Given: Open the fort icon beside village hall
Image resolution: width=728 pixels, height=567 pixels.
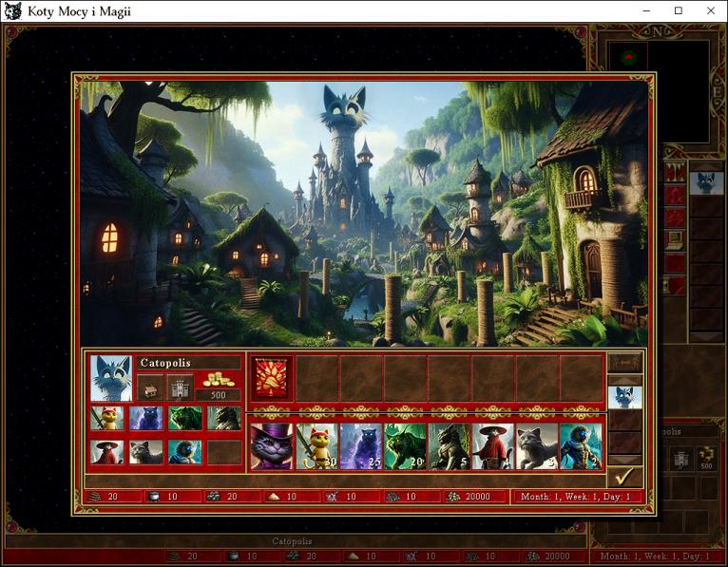Looking at the screenshot, I should (x=180, y=387).
